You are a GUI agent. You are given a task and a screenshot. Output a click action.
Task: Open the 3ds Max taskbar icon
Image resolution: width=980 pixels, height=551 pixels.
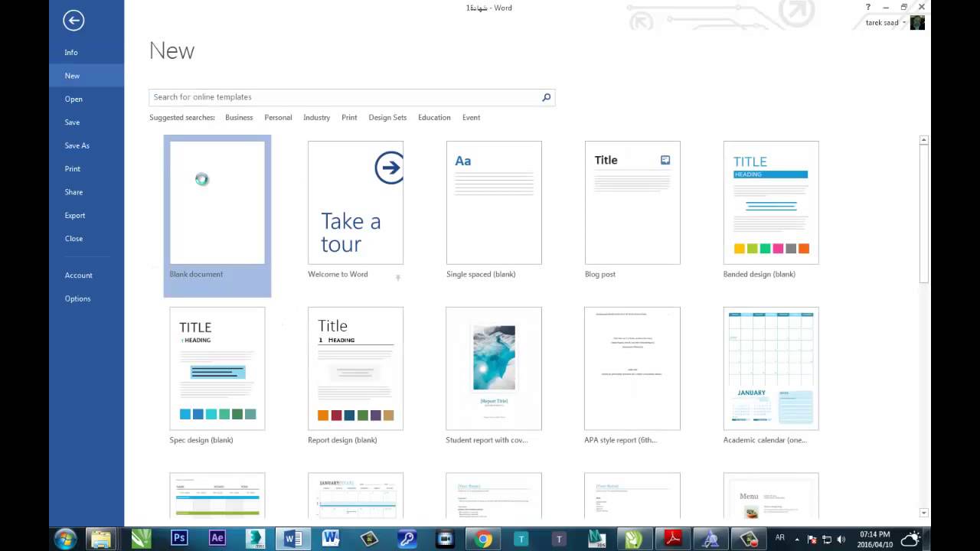pos(255,539)
